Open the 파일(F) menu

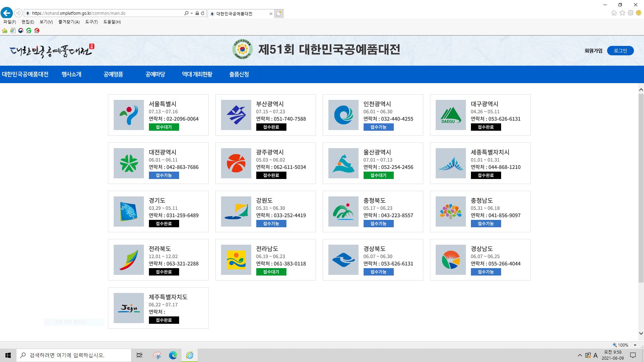(9, 22)
